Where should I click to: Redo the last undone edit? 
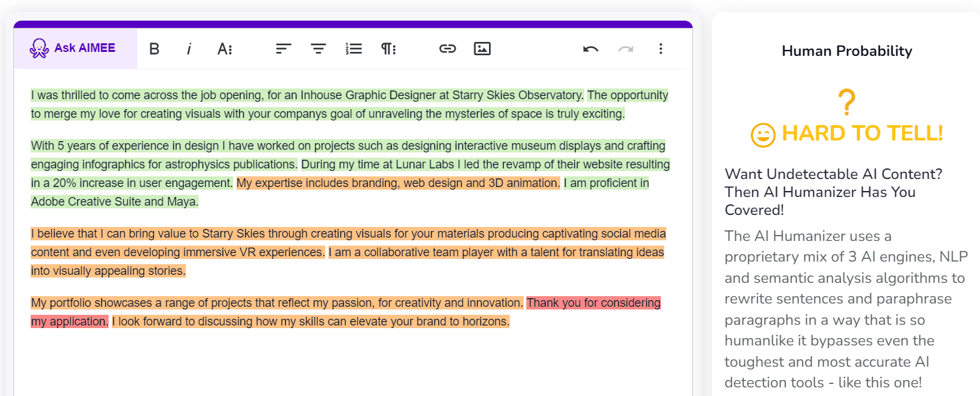click(626, 49)
